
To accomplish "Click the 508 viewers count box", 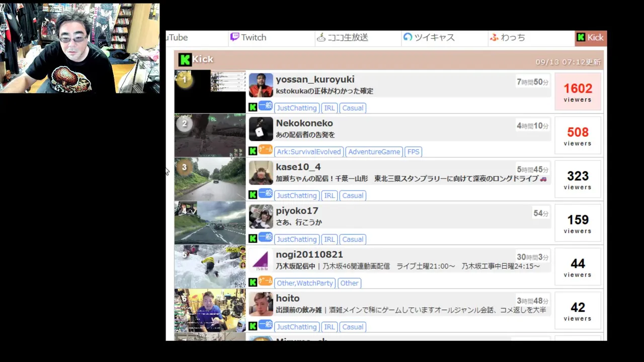I will (578, 135).
